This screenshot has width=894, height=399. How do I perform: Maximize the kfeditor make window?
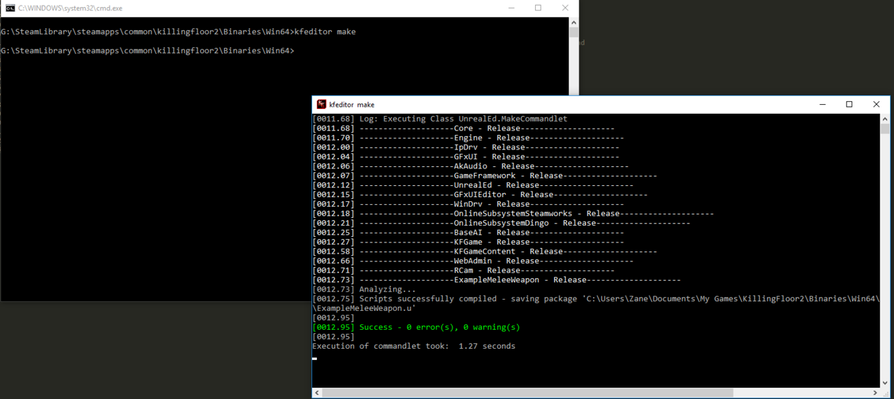[x=850, y=104]
